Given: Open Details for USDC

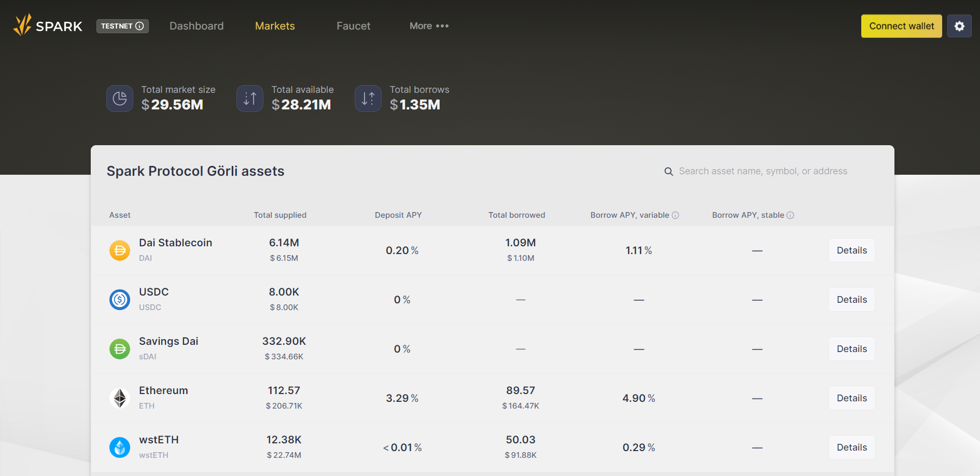Looking at the screenshot, I should (852, 300).
